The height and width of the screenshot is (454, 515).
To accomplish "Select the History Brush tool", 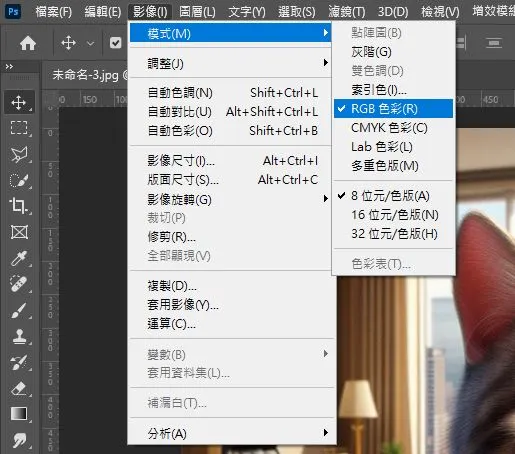I will tap(19, 362).
